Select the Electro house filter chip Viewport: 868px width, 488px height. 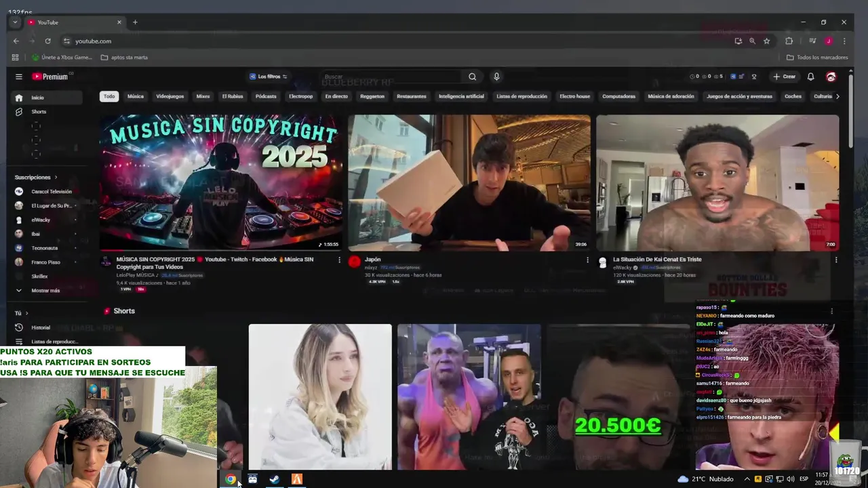click(x=575, y=96)
